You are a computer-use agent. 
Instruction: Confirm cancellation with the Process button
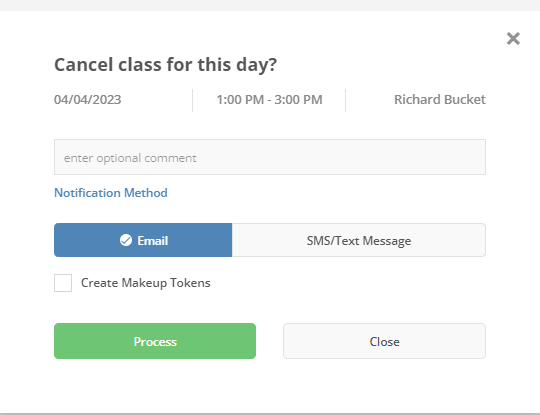pos(155,341)
